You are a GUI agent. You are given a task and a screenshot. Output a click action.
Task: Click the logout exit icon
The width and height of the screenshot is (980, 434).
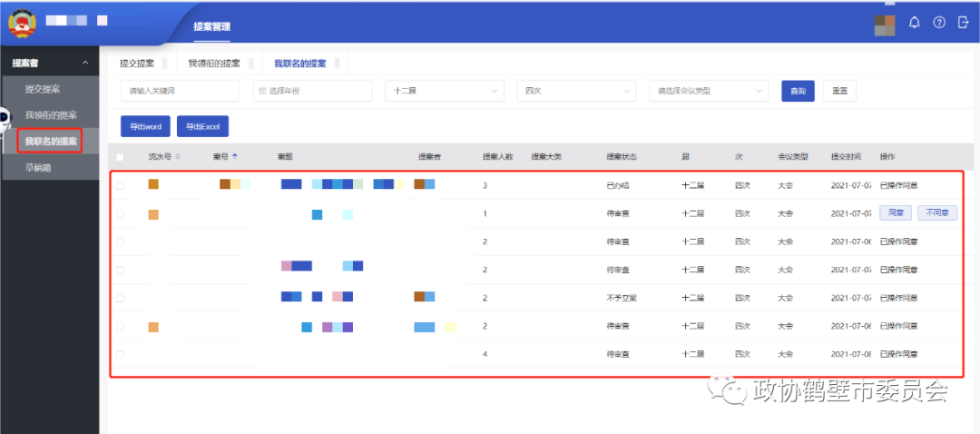(963, 23)
